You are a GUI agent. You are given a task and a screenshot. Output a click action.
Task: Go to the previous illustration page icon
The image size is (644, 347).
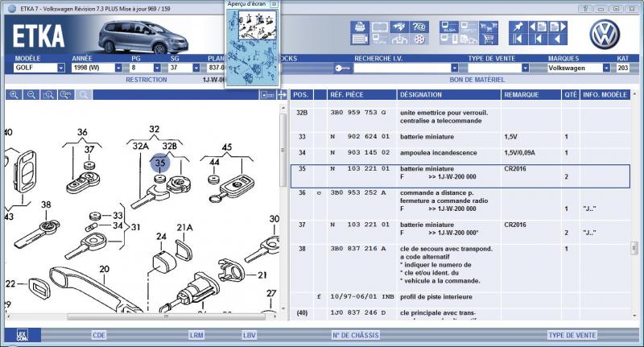(x=538, y=27)
